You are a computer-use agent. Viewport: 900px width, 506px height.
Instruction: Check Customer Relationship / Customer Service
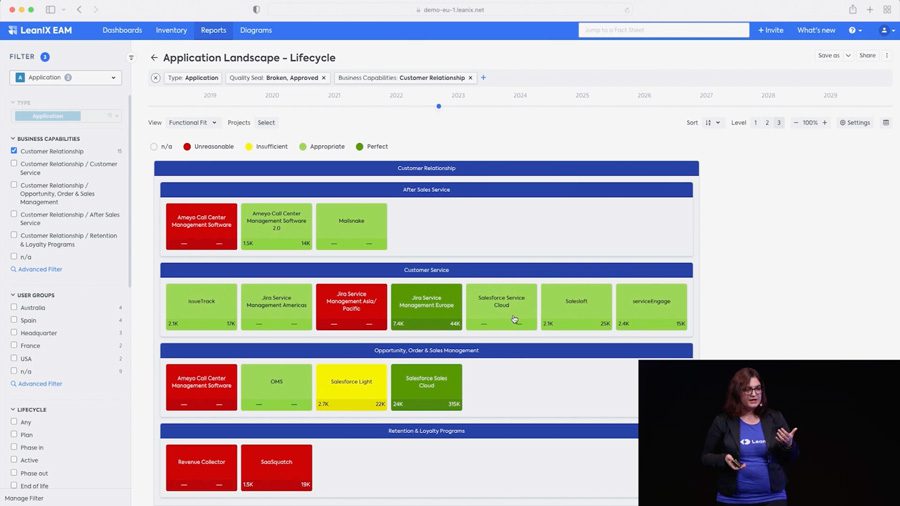(x=14, y=164)
